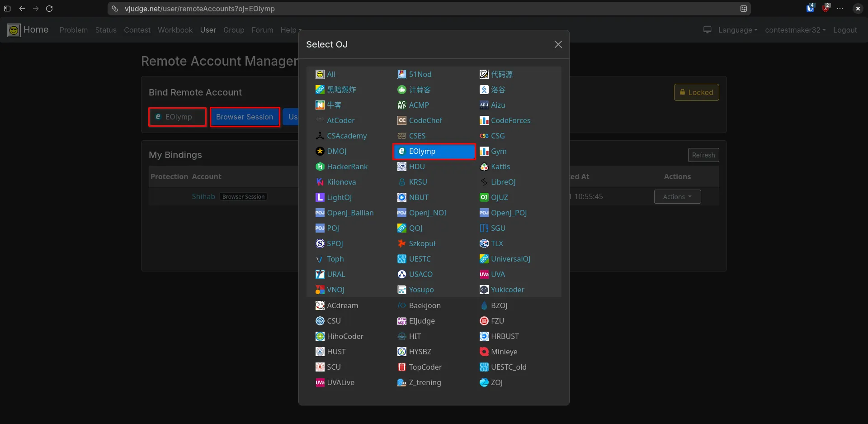Open the Status page
Image resolution: width=868 pixels, height=424 pixels.
click(x=106, y=30)
